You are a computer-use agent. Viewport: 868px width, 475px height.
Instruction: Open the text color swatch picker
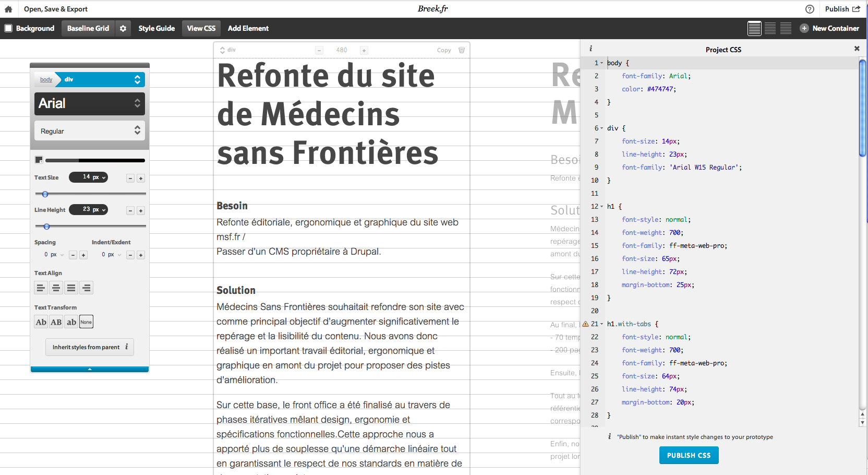[x=39, y=160]
